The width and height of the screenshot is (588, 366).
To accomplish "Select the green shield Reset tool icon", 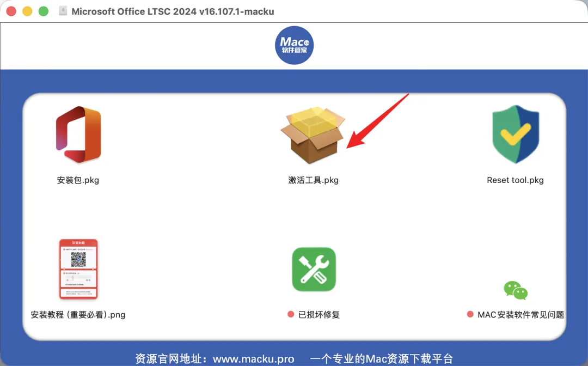I will coord(516,134).
